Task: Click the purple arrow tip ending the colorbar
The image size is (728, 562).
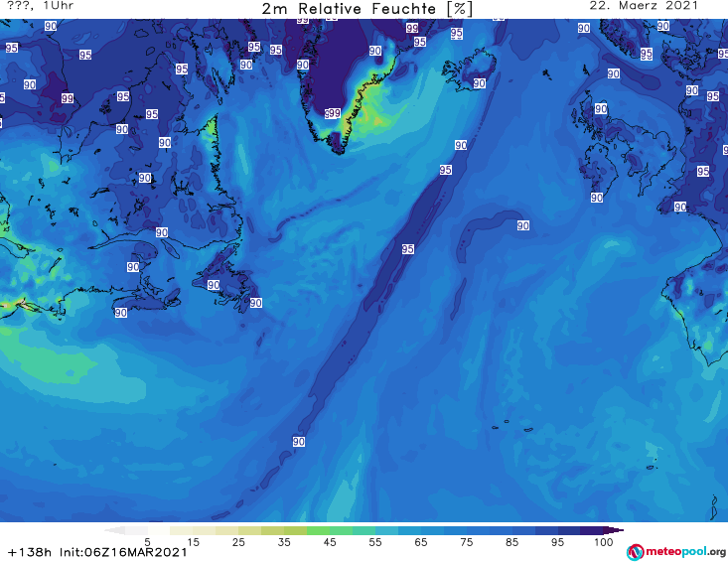Action: (x=614, y=530)
